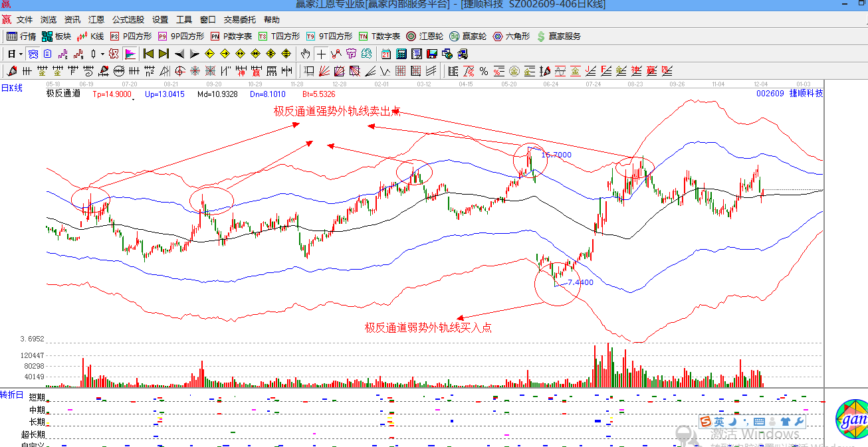
Task: Expand the 日 period dropdown arrow
Action: click(21, 54)
